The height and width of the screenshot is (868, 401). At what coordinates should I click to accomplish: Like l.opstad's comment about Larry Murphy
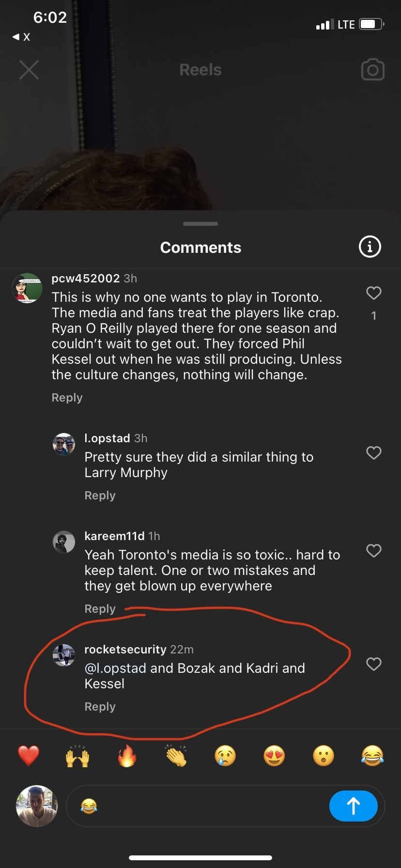[x=373, y=453]
